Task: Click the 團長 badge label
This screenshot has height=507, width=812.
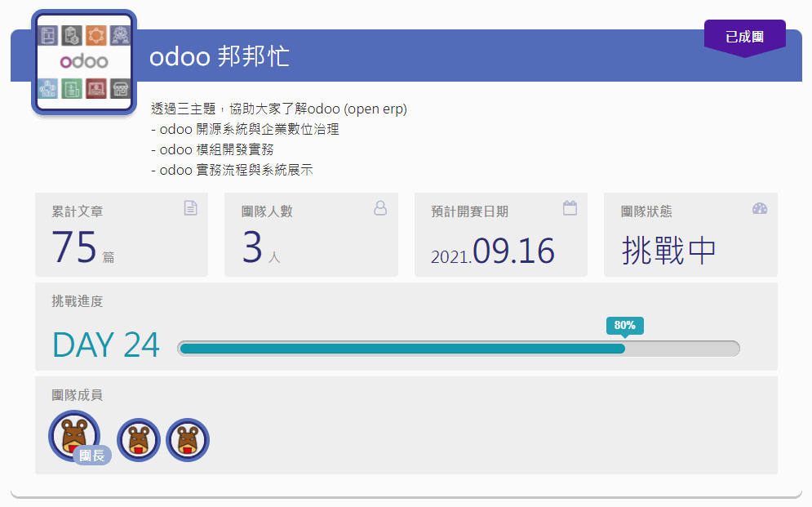Action: point(93,456)
